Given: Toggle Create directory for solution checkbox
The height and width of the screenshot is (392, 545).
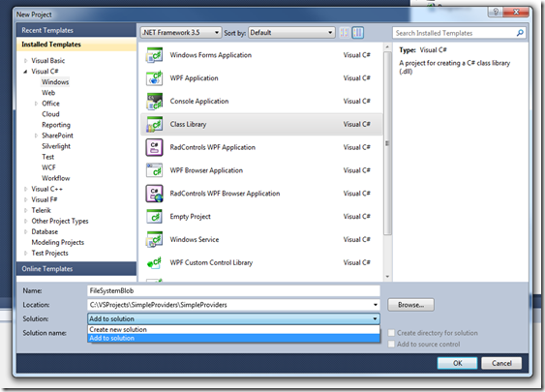Looking at the screenshot, I should 391,333.
